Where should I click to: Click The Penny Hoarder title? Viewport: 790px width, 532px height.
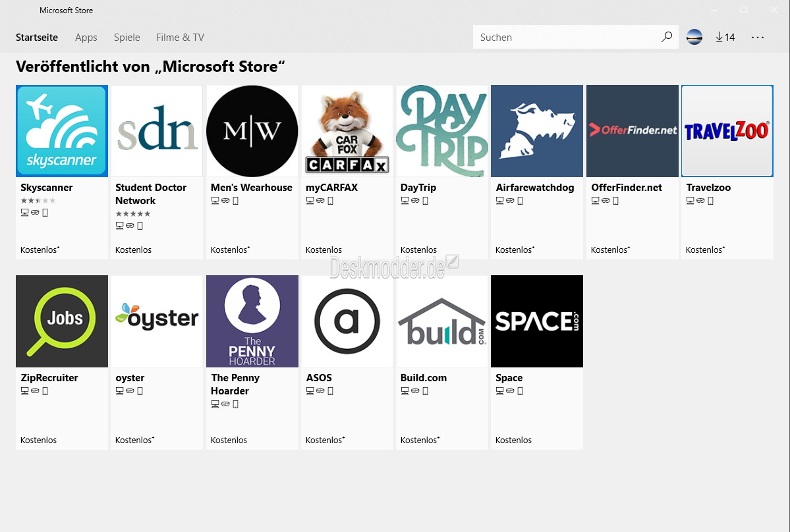(235, 384)
